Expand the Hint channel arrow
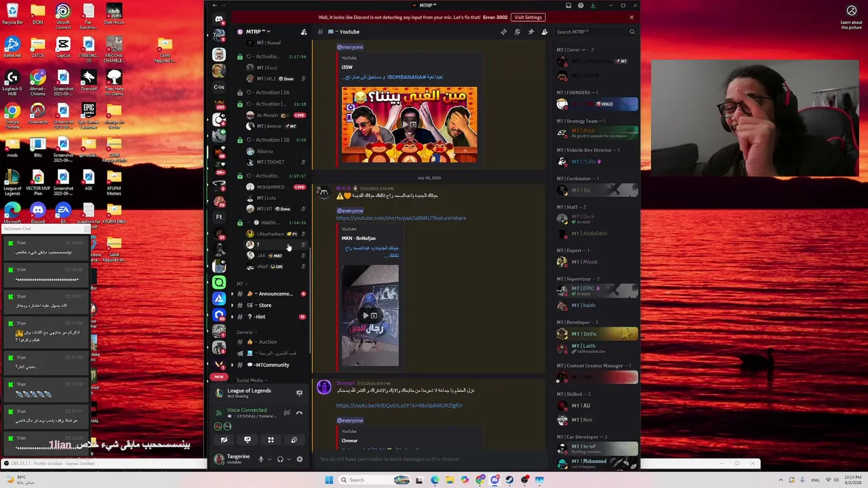Screen dimensions: 868x488 pos(232,317)
